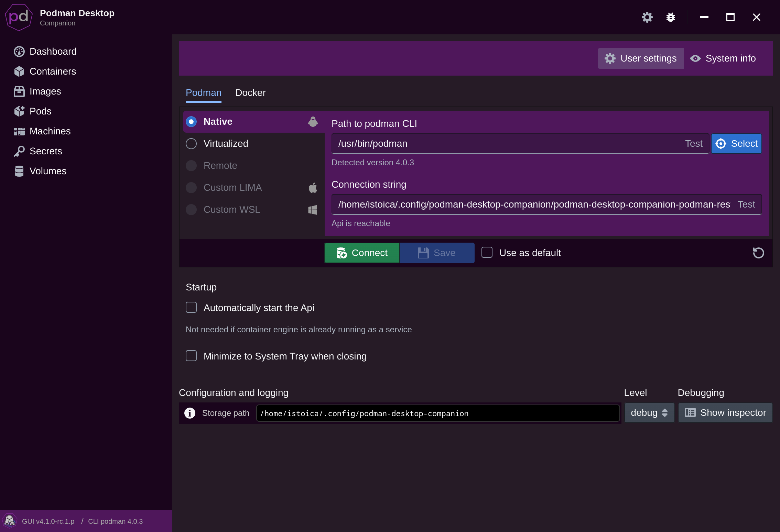Click Show inspector button
The image size is (780, 532).
coord(725,413)
